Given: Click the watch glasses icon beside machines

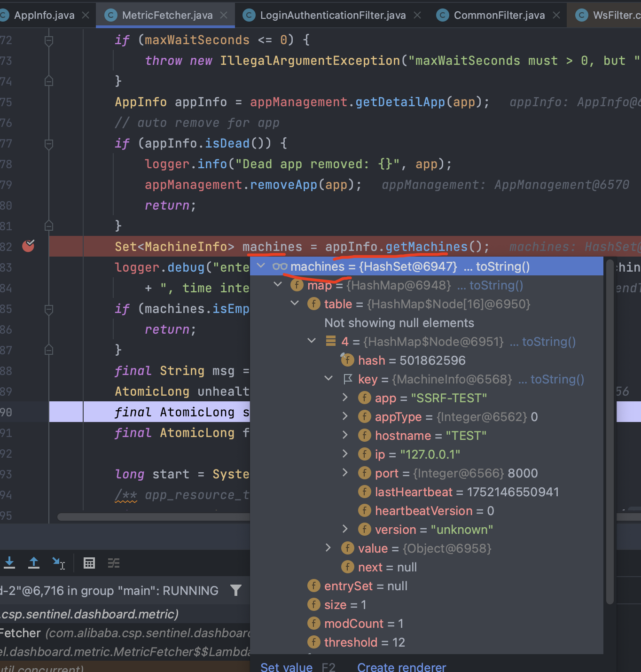Looking at the screenshot, I should coord(280,266).
